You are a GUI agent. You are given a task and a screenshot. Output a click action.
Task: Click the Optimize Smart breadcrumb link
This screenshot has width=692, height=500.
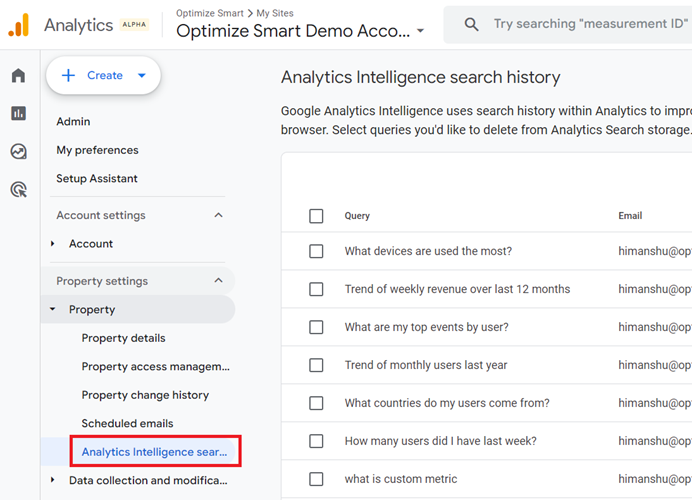pyautogui.click(x=210, y=13)
